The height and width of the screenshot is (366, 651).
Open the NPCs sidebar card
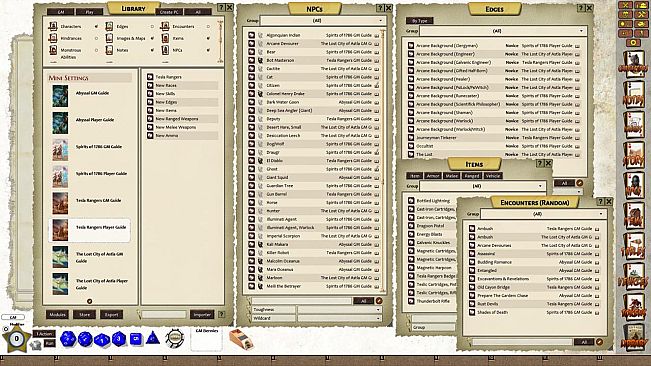point(634,185)
